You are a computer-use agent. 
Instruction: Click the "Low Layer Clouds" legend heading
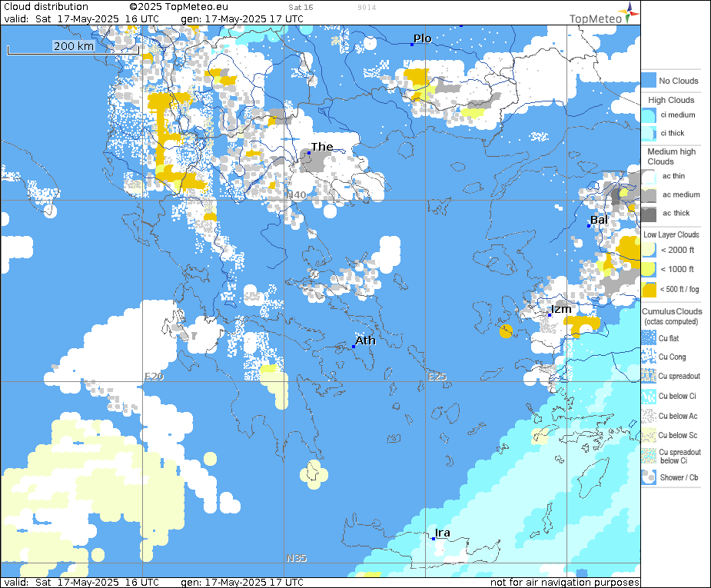(671, 234)
